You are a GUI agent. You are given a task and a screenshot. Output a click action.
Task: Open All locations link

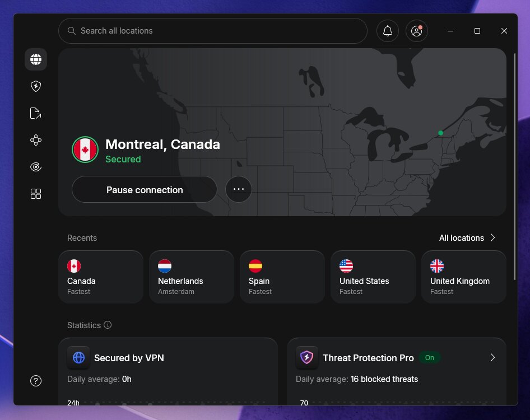462,238
